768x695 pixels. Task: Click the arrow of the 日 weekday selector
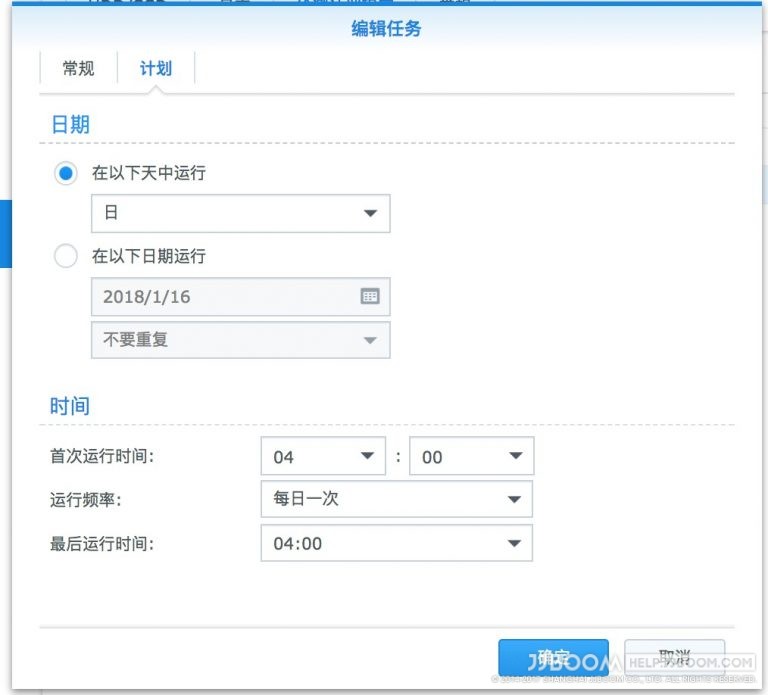(370, 213)
